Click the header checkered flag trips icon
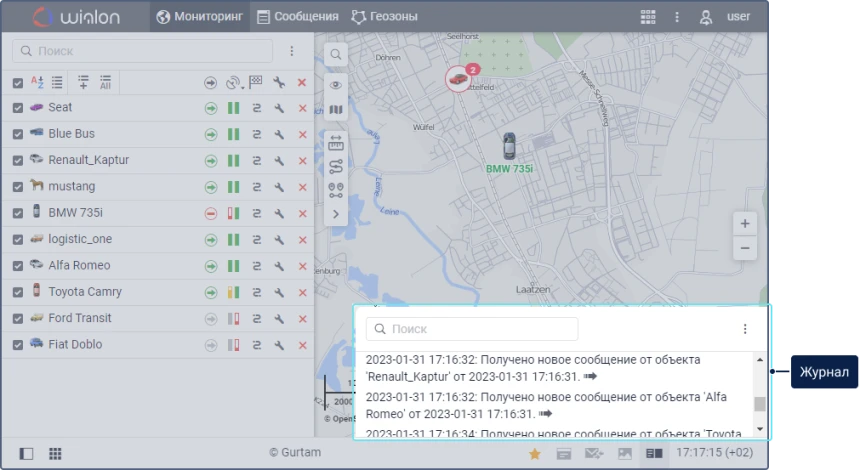Screen dimensions: 860x470 [256, 82]
